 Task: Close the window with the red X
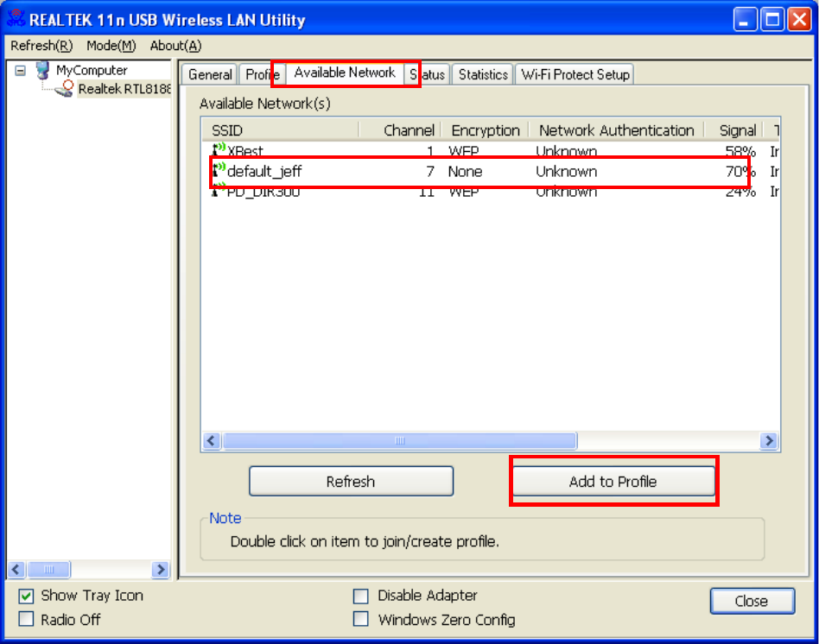[799, 20]
